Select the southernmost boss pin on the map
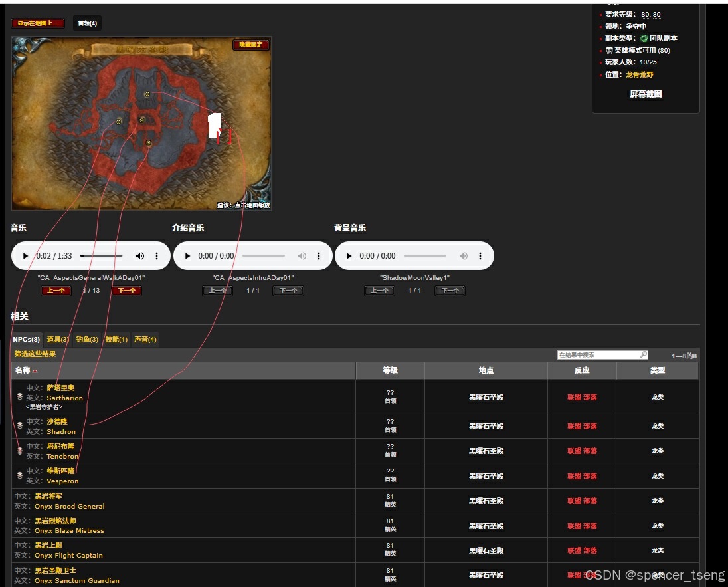728x587 pixels. [149, 143]
